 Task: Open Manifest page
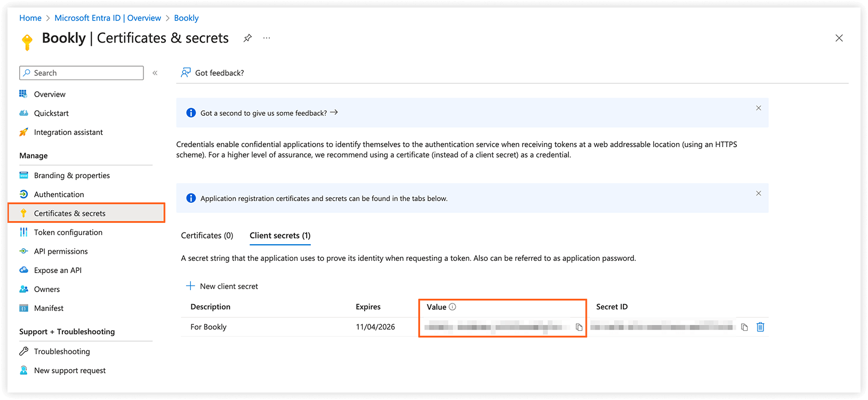coord(49,308)
